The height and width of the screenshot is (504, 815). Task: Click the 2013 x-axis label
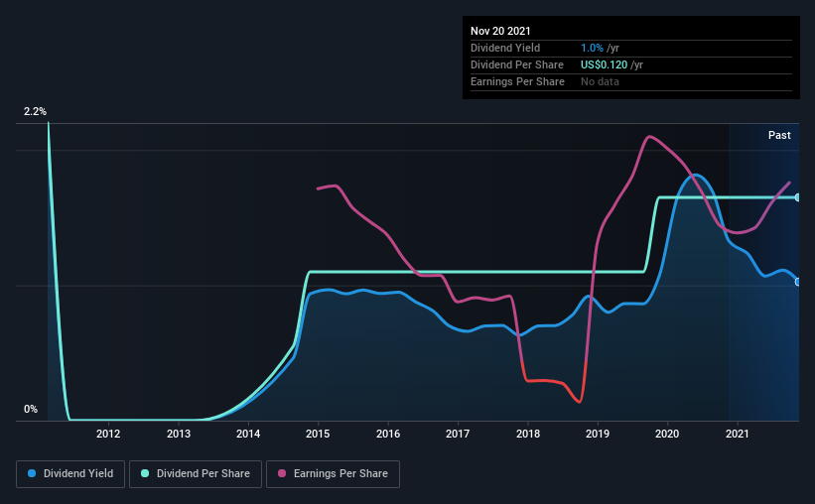tap(179, 434)
